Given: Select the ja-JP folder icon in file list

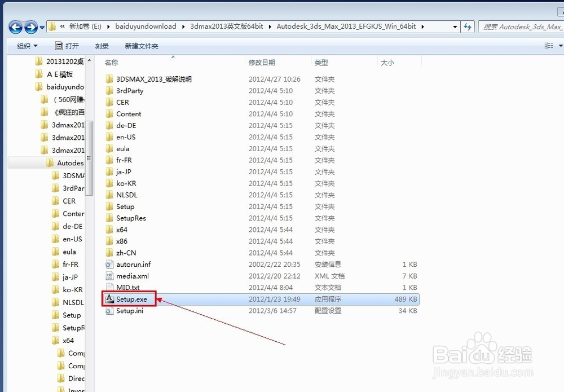Looking at the screenshot, I should (109, 171).
